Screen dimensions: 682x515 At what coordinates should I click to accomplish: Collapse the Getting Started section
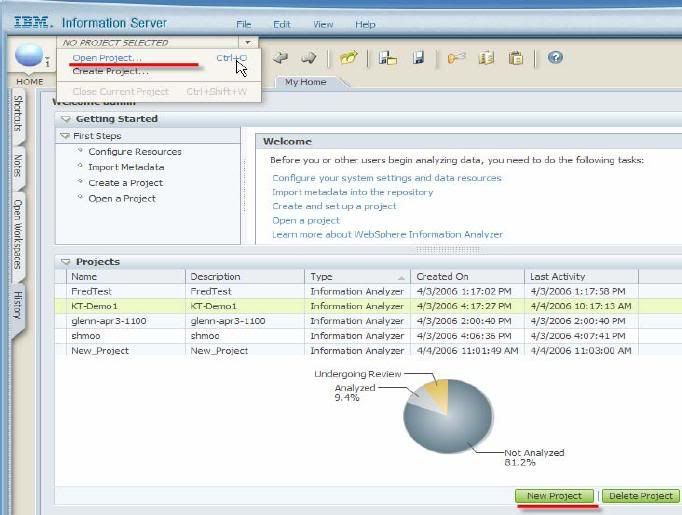pyautogui.click(x=66, y=119)
